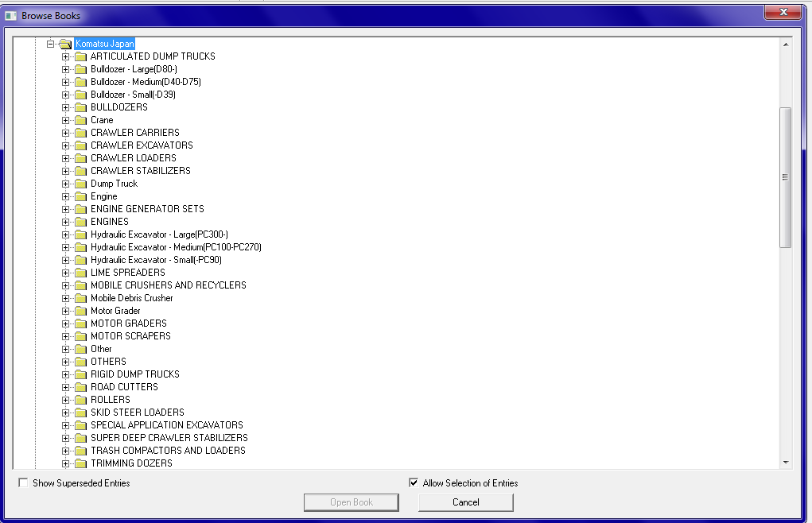
Task: Select the MOTOR SCRAPERS entry
Action: tap(130, 336)
